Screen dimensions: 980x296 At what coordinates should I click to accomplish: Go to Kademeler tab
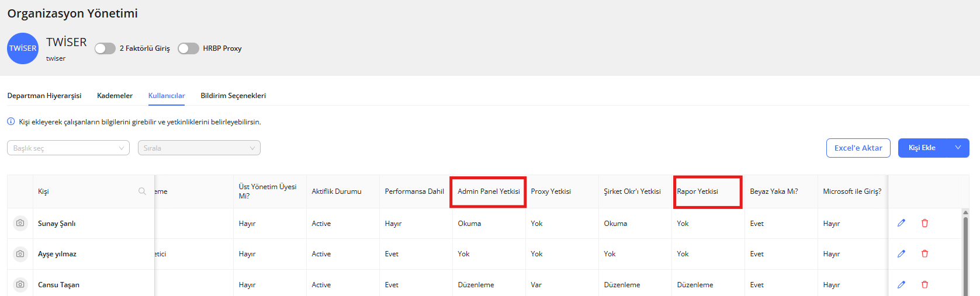pyautogui.click(x=115, y=96)
